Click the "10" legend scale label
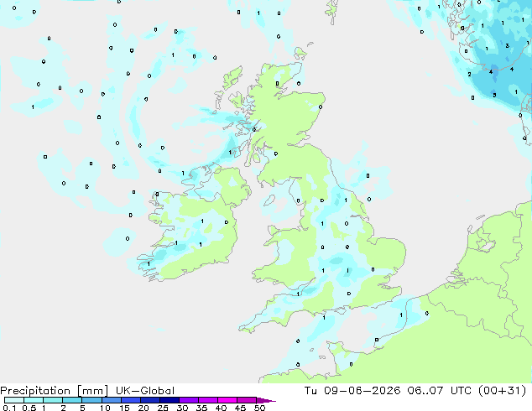532x411 pixels. pyautogui.click(x=105, y=408)
